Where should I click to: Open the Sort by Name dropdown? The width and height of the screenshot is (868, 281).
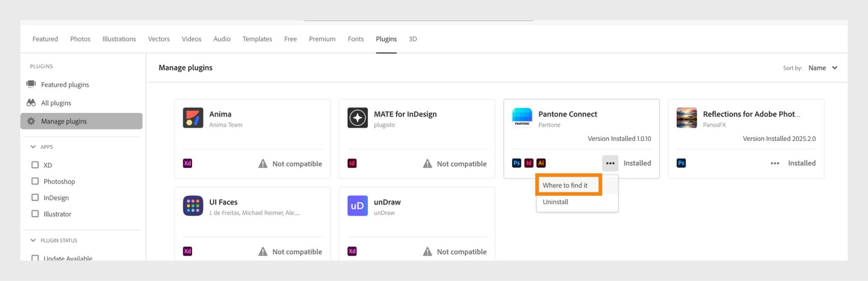click(823, 68)
